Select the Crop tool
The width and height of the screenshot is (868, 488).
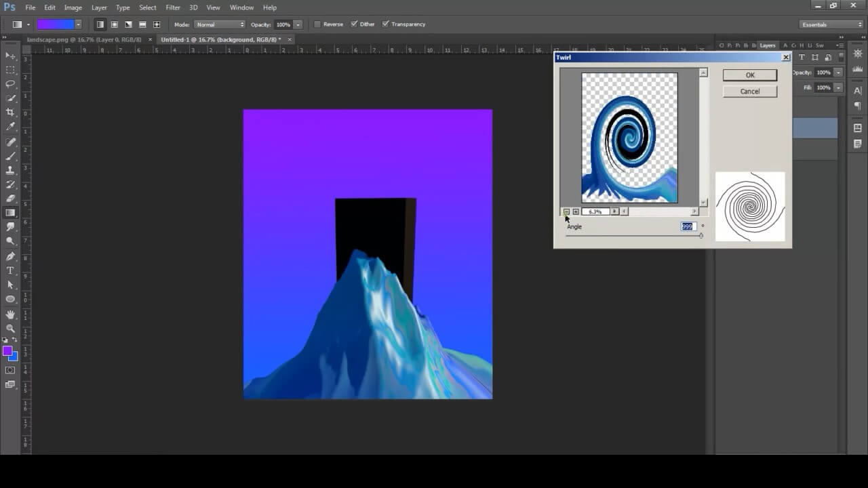(x=10, y=113)
